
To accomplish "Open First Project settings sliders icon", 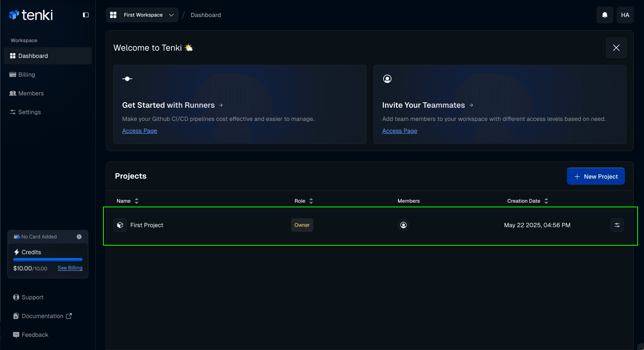I will [617, 225].
